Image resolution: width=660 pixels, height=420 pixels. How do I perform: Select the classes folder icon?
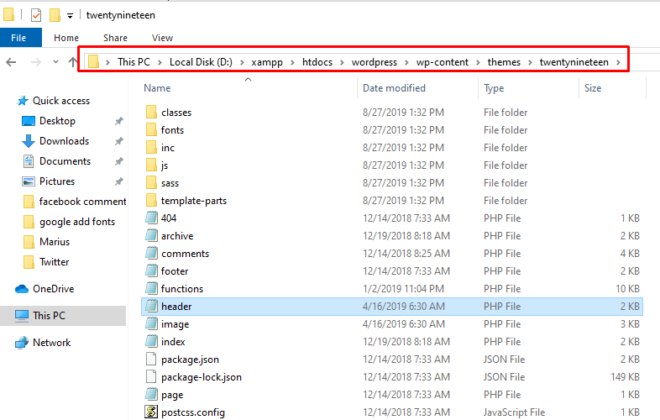[151, 112]
